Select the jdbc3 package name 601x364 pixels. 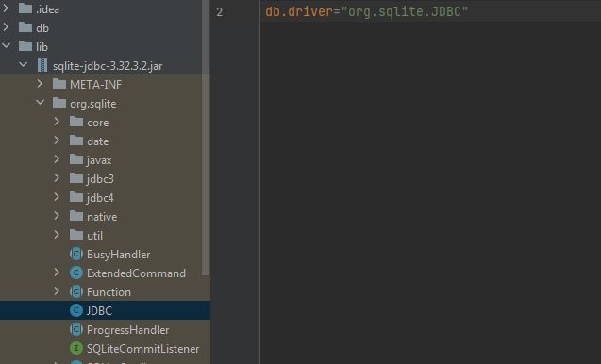[100, 179]
